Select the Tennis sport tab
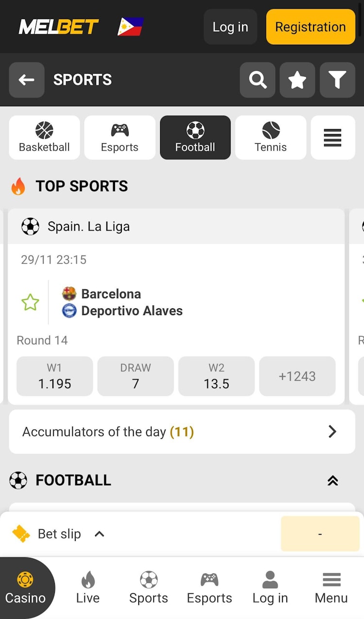Screen dimensions: 364x619 270,138
